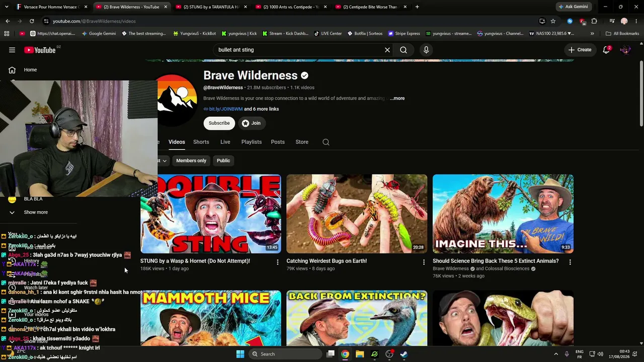Screen dimensions: 644x362
Task: Install app icon in the address bar
Action: point(542,21)
